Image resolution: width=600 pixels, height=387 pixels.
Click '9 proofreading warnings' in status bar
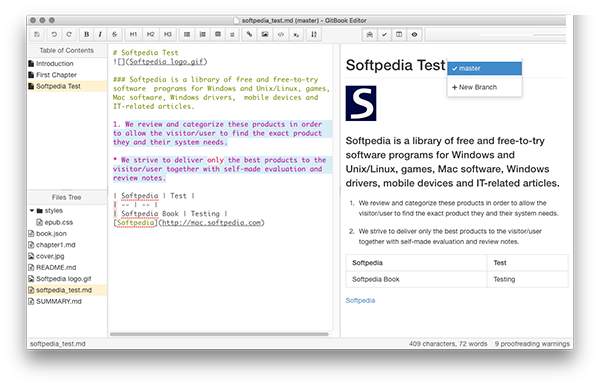tap(532, 344)
